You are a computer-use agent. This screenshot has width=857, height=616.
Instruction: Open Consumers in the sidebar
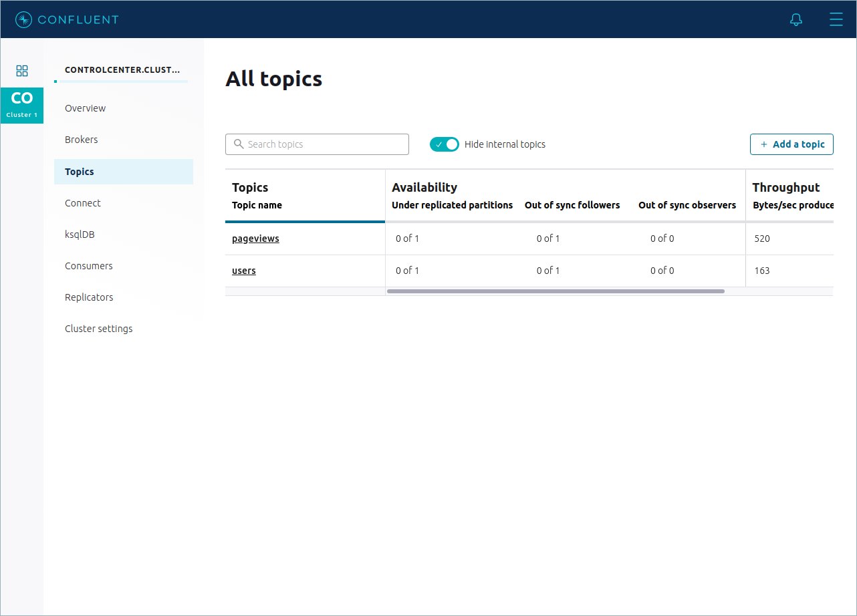click(x=89, y=266)
